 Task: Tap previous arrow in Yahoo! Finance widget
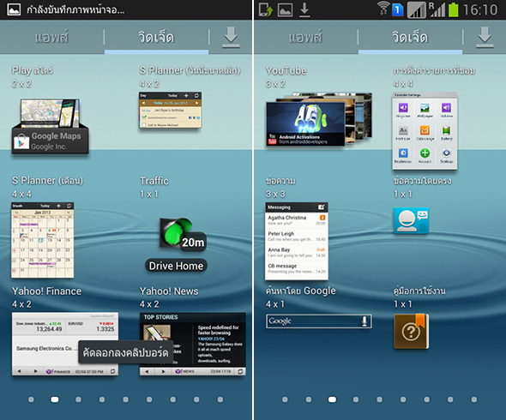pos(20,371)
